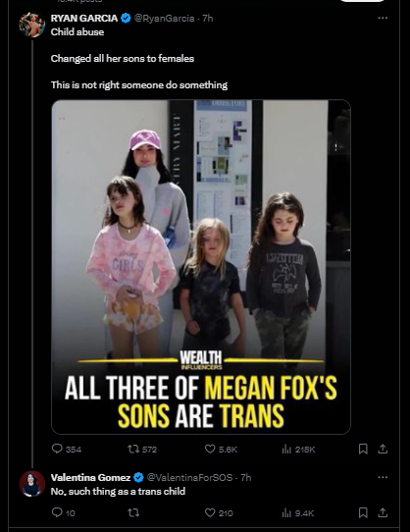Bookmark Valentina Gomez's reply
The width and height of the screenshot is (410, 532).
[363, 512]
